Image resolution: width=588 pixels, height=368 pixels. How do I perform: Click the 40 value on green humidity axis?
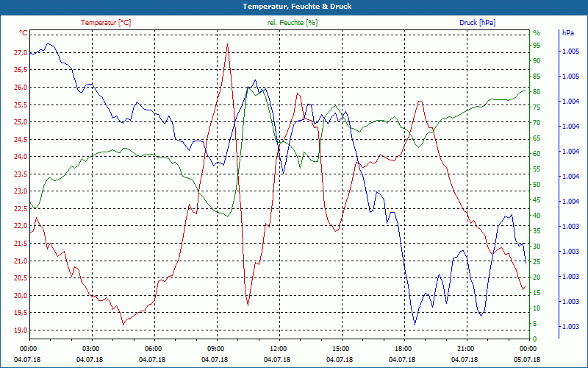(537, 216)
